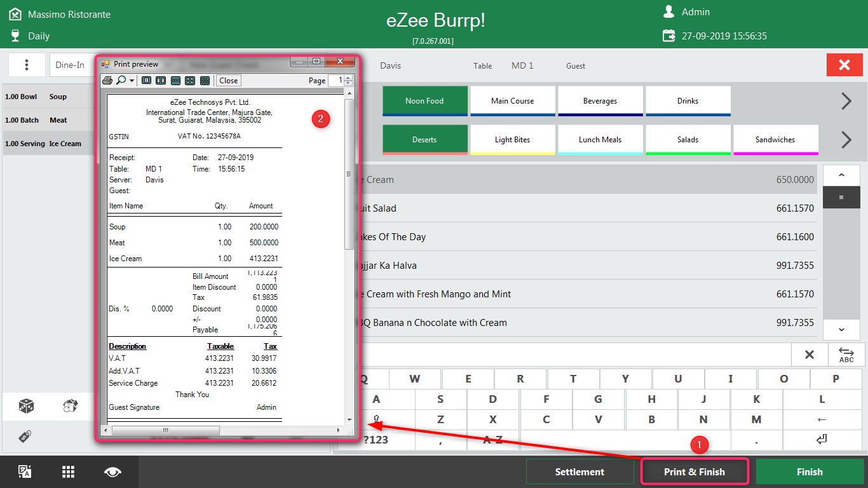Open the Dine-In order type selector
868x488 pixels.
tap(72, 65)
